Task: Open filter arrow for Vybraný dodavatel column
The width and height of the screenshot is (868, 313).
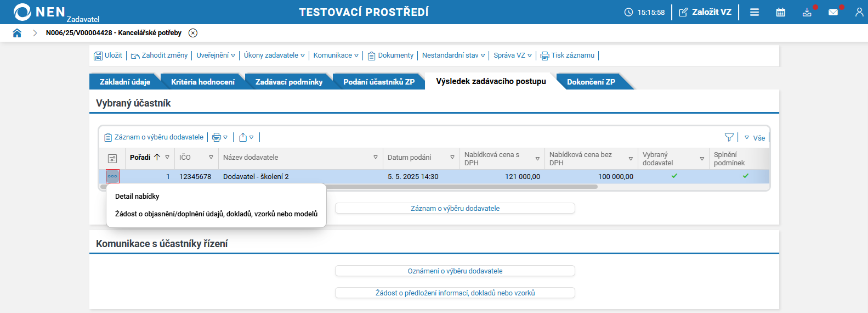Action: point(702,159)
